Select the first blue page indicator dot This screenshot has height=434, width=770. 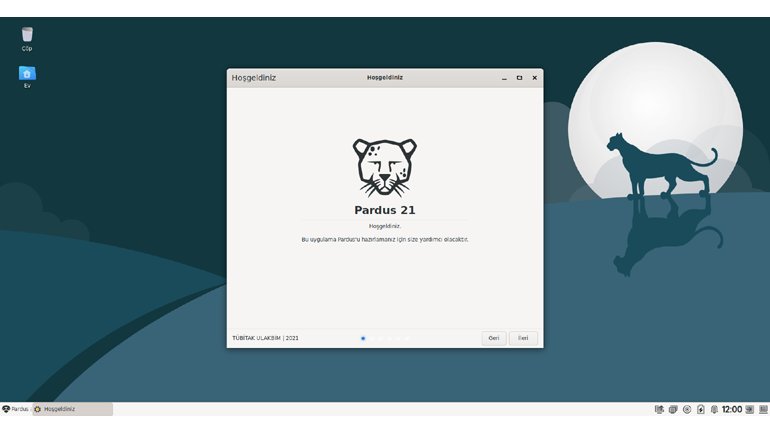tap(363, 338)
